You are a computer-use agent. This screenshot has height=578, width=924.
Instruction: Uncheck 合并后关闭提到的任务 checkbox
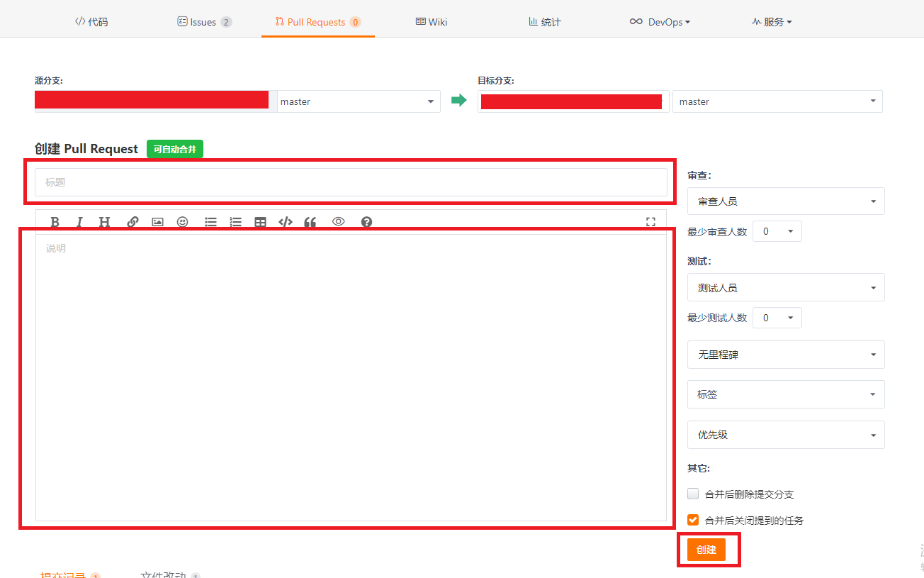click(x=693, y=520)
